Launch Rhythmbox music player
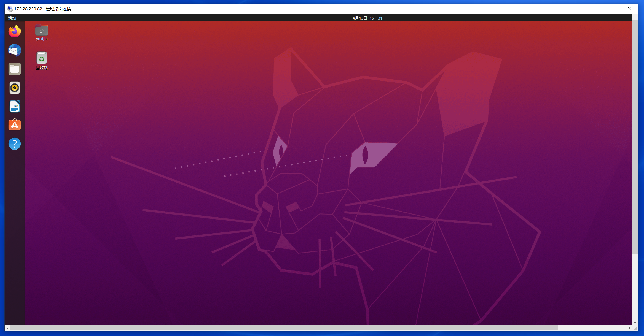 pyautogui.click(x=15, y=88)
